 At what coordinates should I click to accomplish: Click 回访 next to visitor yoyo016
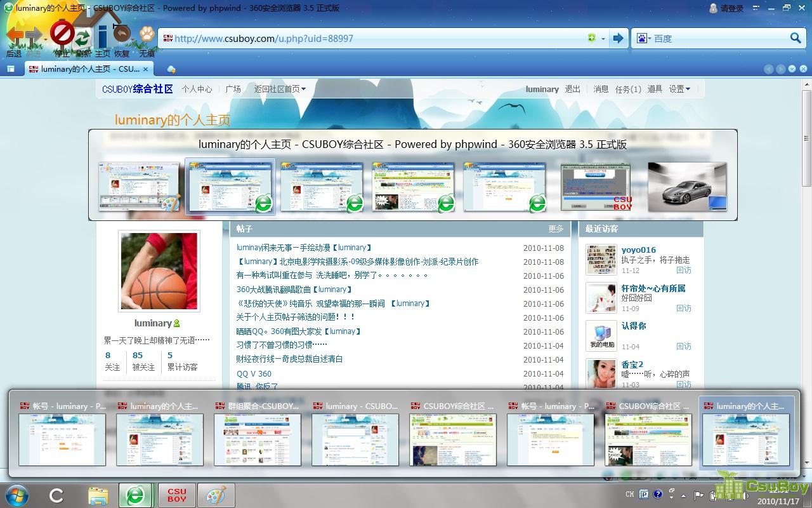click(x=684, y=271)
